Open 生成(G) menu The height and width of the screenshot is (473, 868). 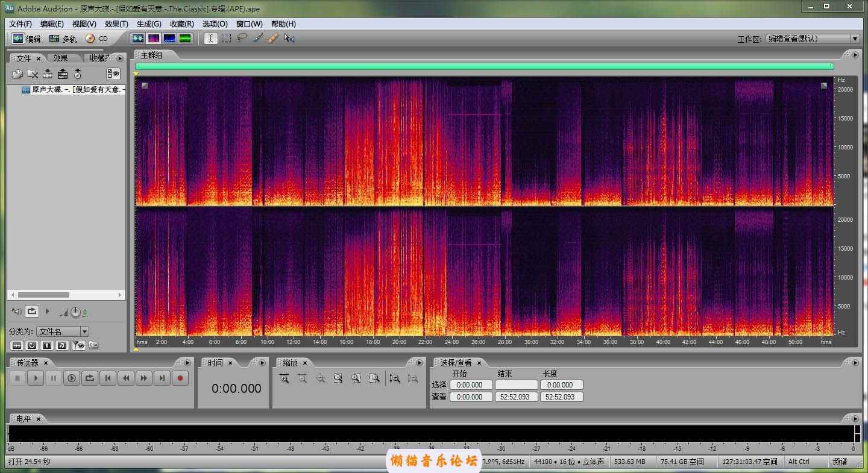[149, 24]
